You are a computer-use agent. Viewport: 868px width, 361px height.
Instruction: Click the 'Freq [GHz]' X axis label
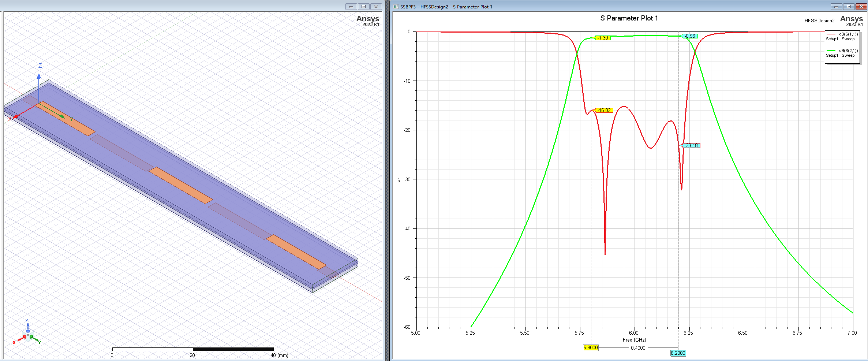(635, 340)
